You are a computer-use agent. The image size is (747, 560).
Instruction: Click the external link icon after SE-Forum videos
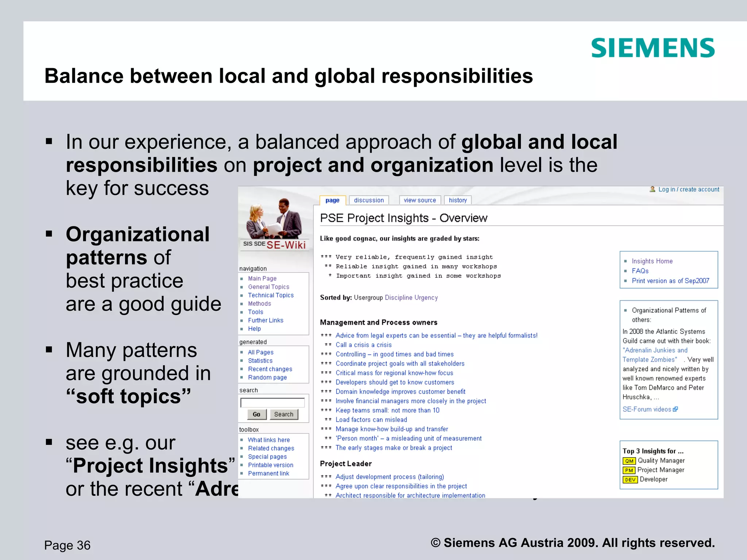[675, 409]
